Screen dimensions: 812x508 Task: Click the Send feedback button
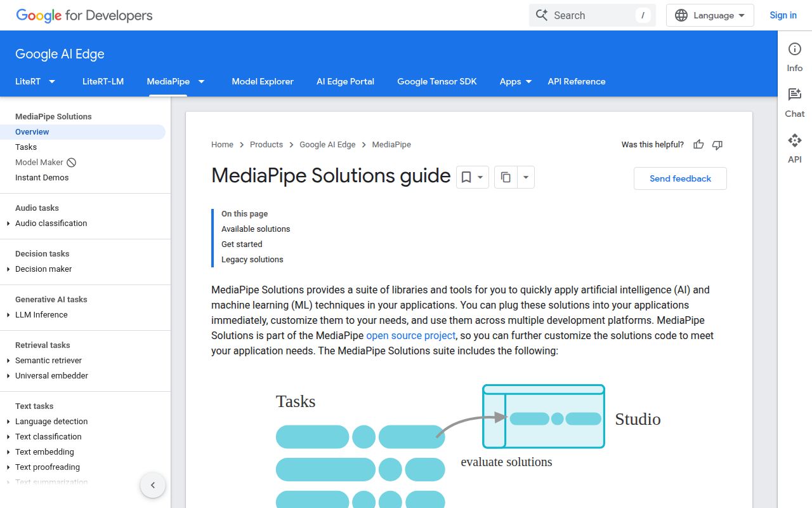click(x=680, y=178)
